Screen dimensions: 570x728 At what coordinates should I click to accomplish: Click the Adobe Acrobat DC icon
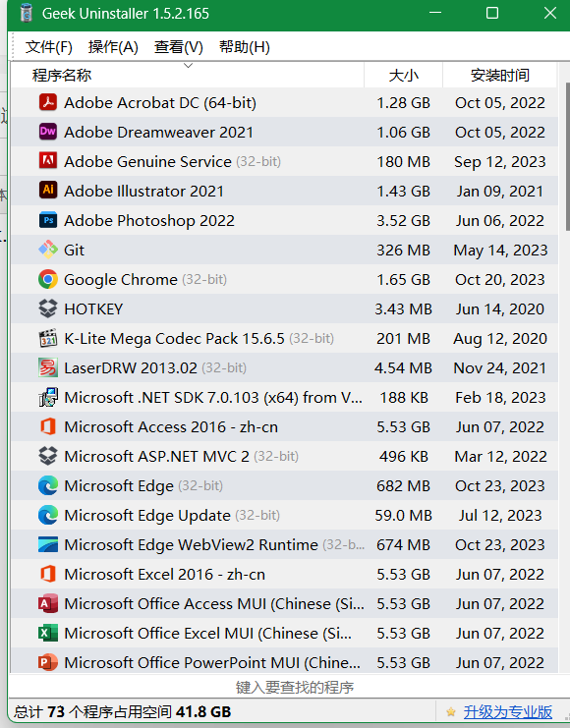tap(48, 102)
